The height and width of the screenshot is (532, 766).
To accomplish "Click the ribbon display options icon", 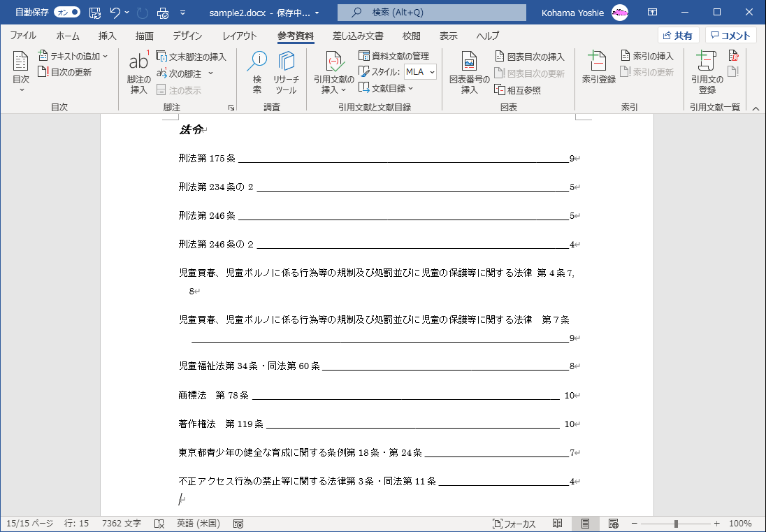I will coord(652,13).
